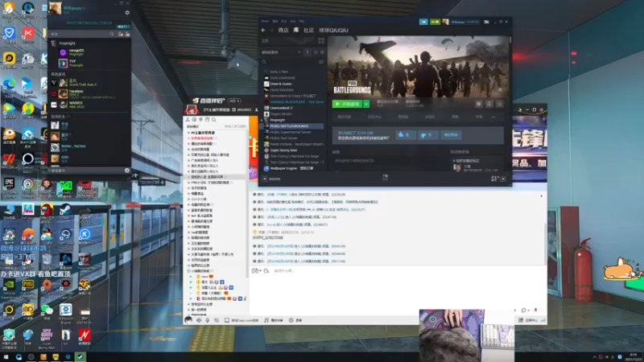Select Super Bunny Man in library list
The image size is (644, 362).
[283, 150]
